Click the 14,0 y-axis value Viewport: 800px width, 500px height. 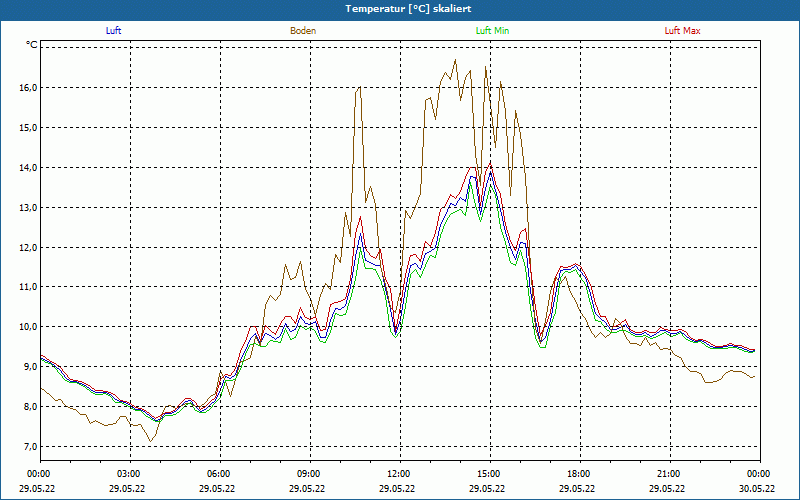coord(29,167)
